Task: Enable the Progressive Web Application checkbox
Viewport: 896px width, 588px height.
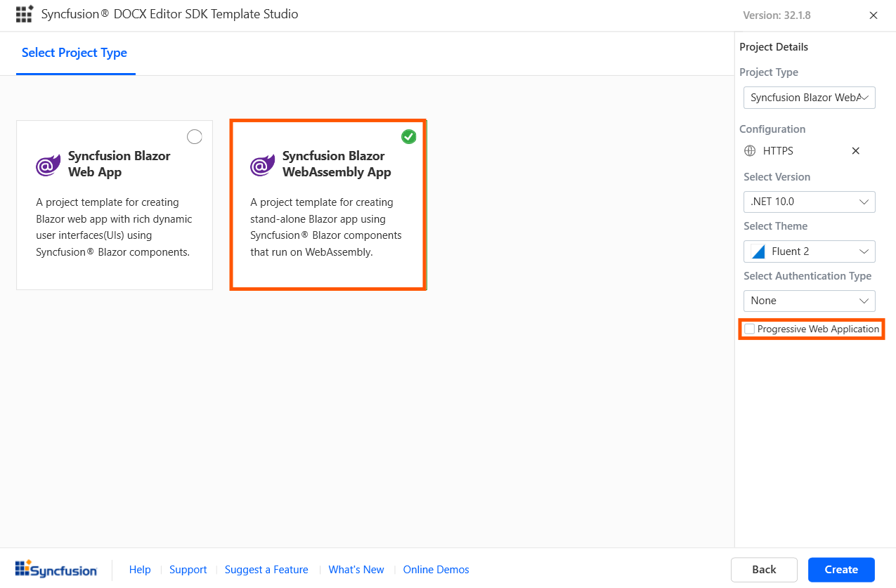Action: click(750, 329)
